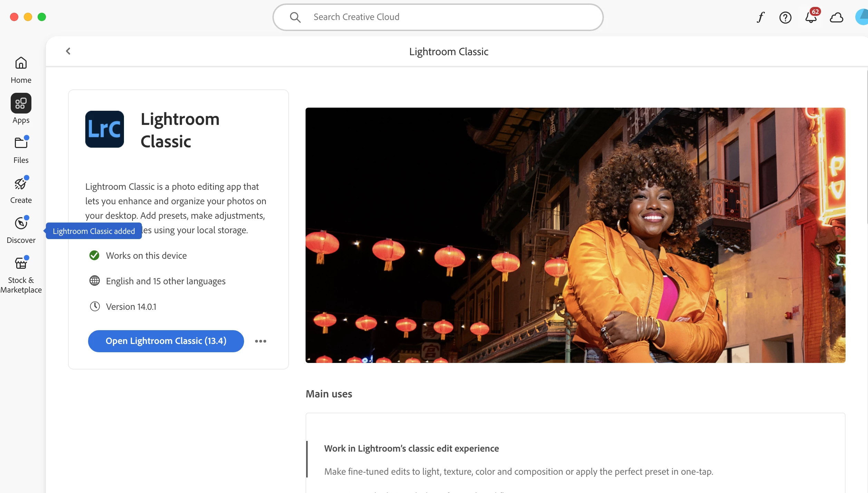The image size is (868, 493).
Task: Click the Lightroom Classic added tooltip
Action: [94, 231]
